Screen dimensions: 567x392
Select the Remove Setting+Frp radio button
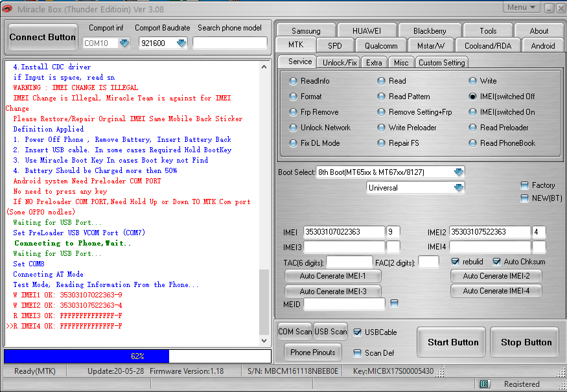click(381, 112)
